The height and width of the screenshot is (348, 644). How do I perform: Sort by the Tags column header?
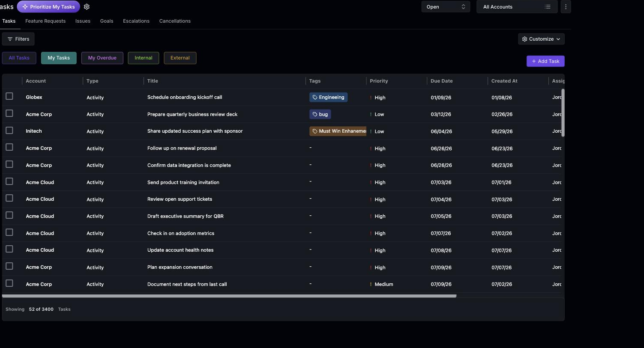pos(315,81)
